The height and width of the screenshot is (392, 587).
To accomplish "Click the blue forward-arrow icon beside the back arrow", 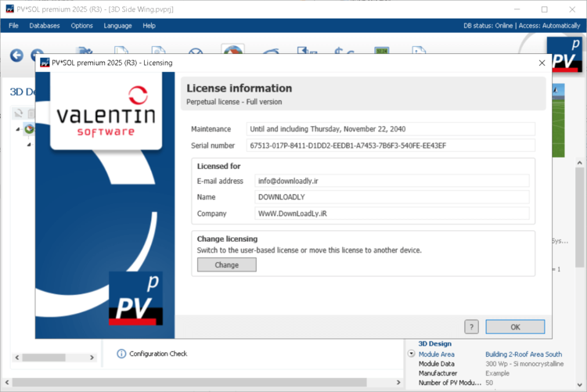I will (x=37, y=53).
